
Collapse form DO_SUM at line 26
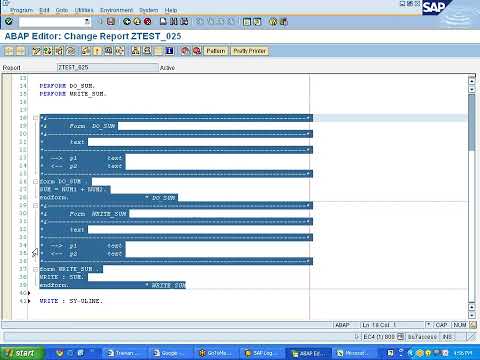(x=35, y=182)
